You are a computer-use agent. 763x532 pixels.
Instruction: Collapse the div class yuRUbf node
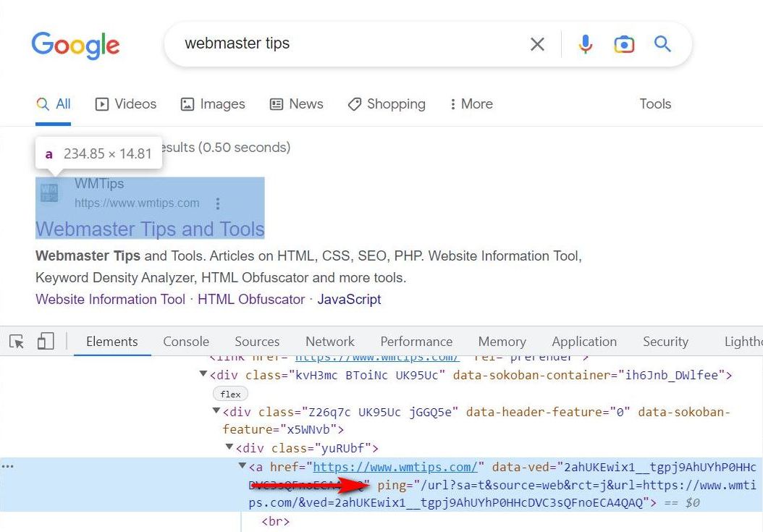point(229,448)
